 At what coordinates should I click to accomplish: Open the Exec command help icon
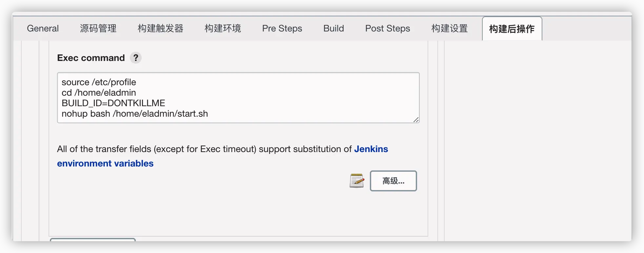pos(135,58)
